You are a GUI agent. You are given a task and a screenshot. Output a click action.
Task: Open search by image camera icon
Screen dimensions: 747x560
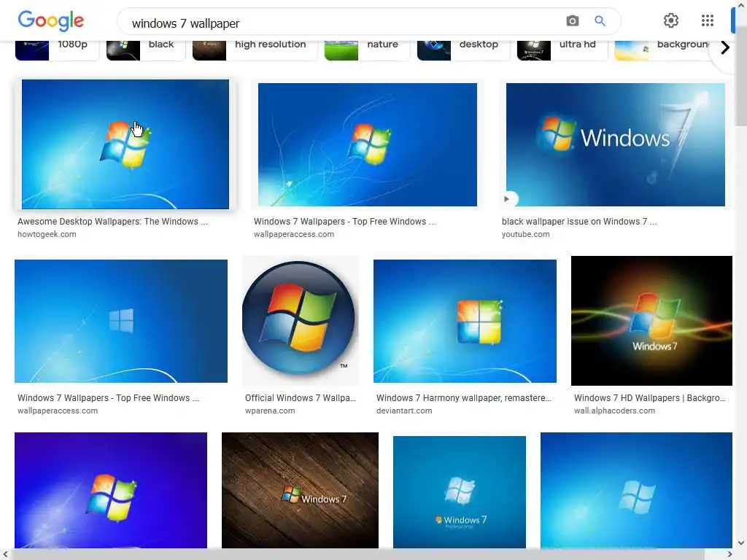[x=573, y=21]
